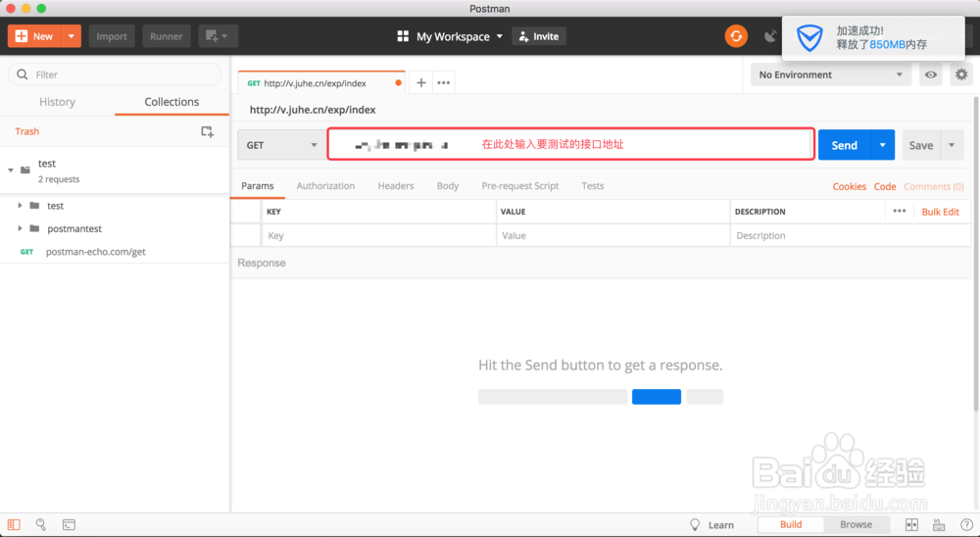This screenshot has width=980, height=537.
Task: Open the New button dropdown arrow
Action: pyautogui.click(x=72, y=36)
